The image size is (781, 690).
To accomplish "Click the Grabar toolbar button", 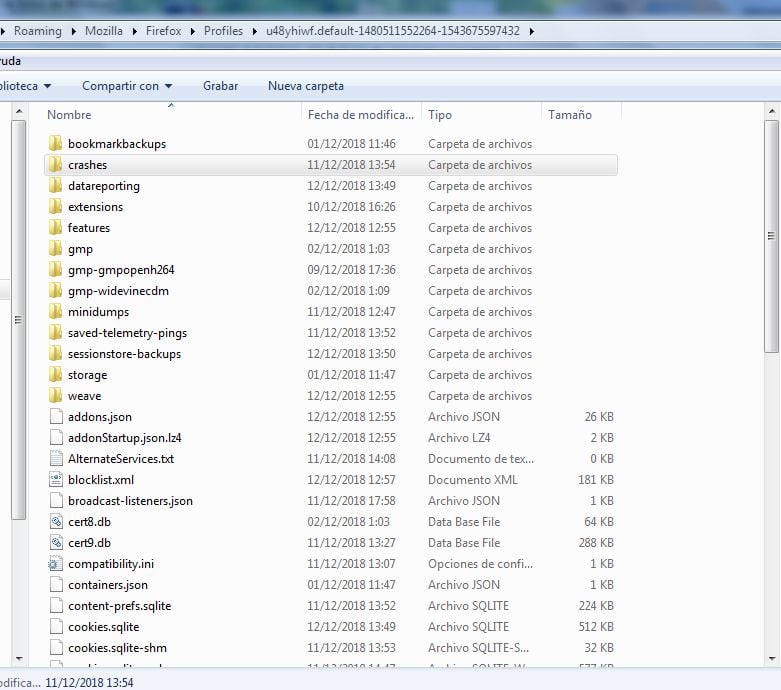I will pos(220,86).
